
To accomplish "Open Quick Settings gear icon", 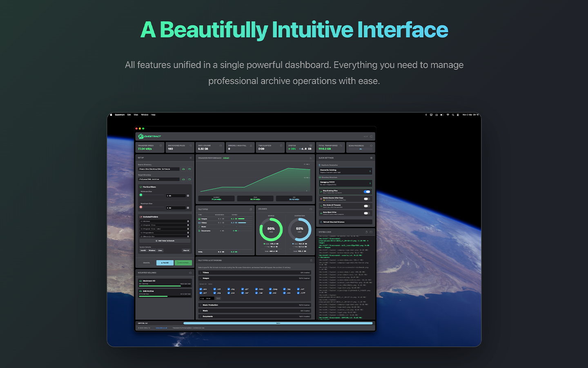I will click(371, 158).
